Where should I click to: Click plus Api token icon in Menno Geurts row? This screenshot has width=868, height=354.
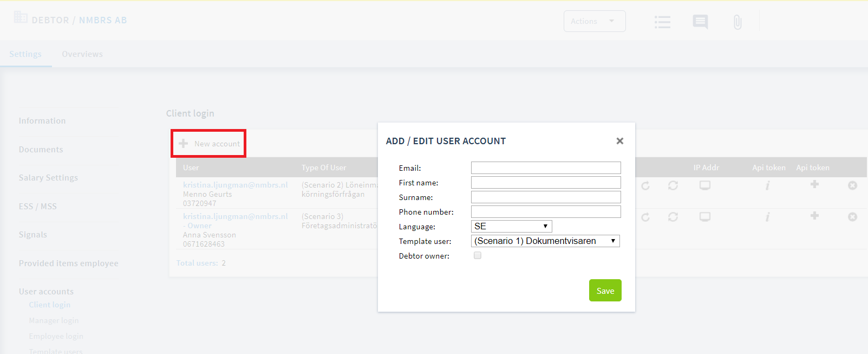[x=814, y=184]
